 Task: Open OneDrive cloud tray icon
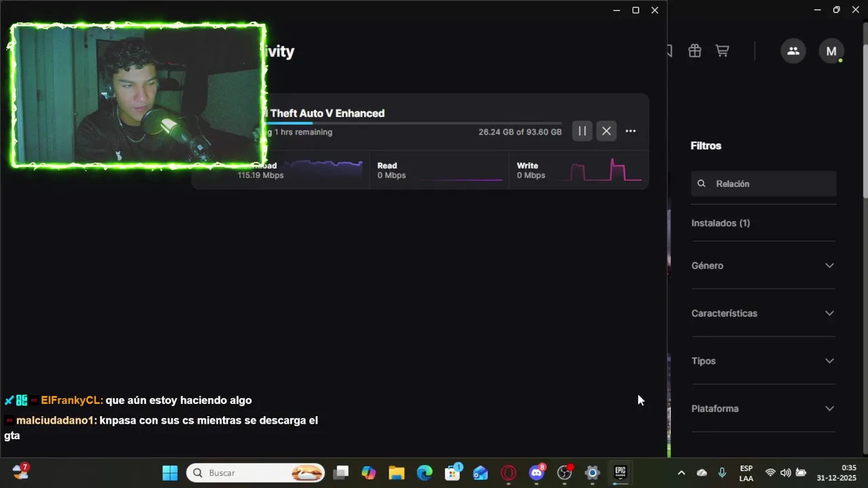[702, 472]
